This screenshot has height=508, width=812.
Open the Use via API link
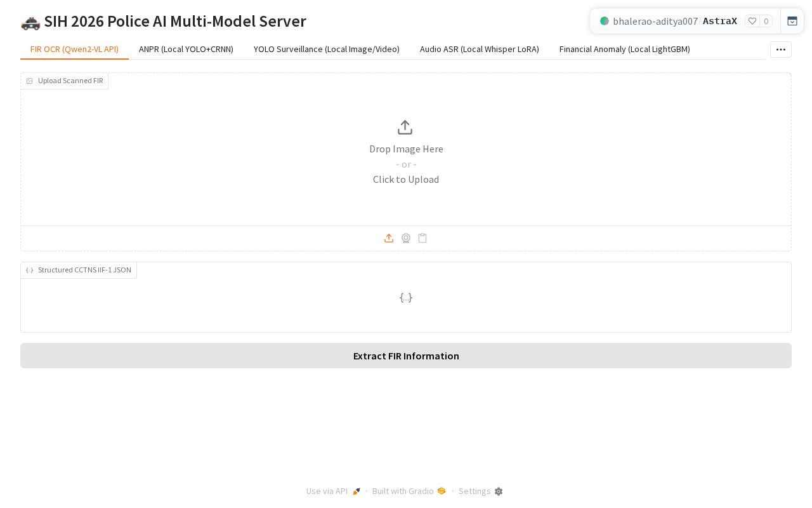click(x=333, y=491)
